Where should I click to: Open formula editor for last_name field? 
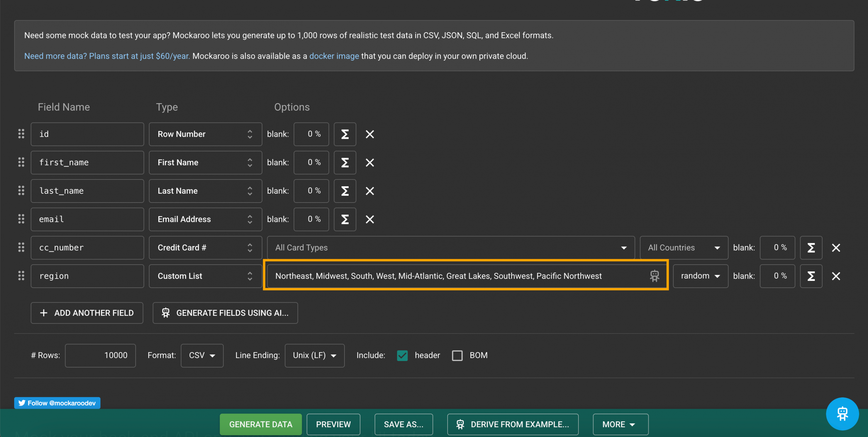point(345,191)
